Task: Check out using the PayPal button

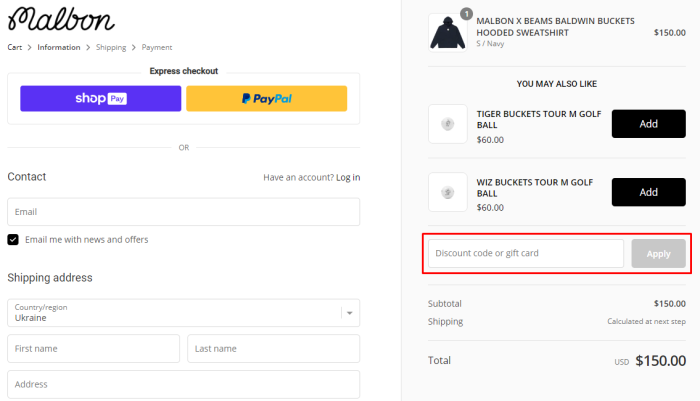Action: click(267, 98)
